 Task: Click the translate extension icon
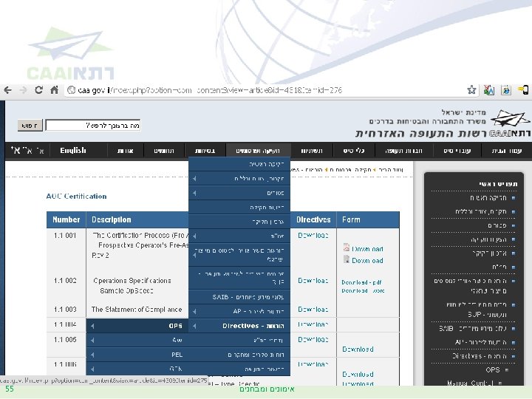pyautogui.click(x=488, y=90)
